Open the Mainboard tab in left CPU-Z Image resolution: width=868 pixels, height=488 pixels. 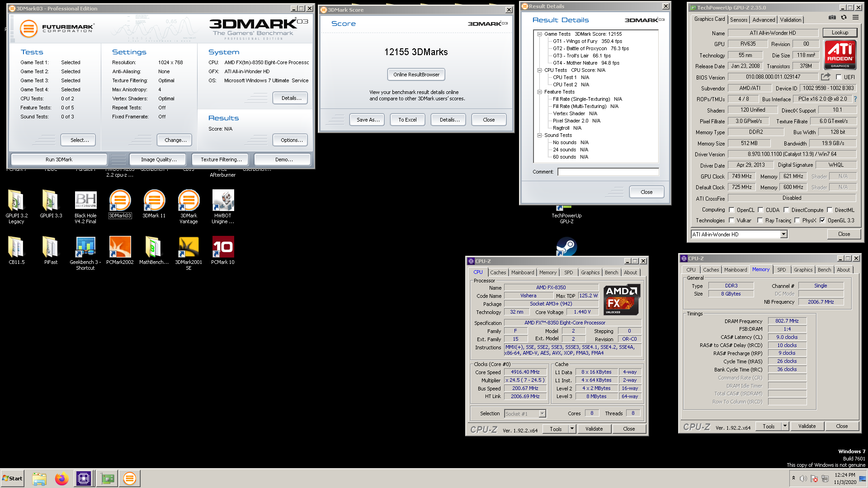[x=523, y=272]
